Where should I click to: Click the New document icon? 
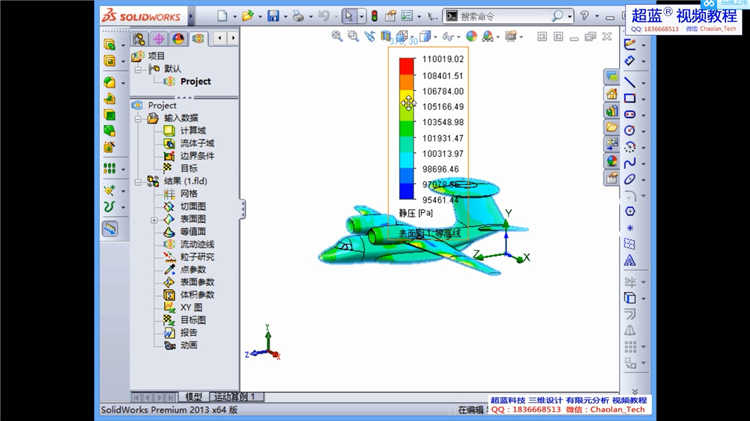point(222,16)
